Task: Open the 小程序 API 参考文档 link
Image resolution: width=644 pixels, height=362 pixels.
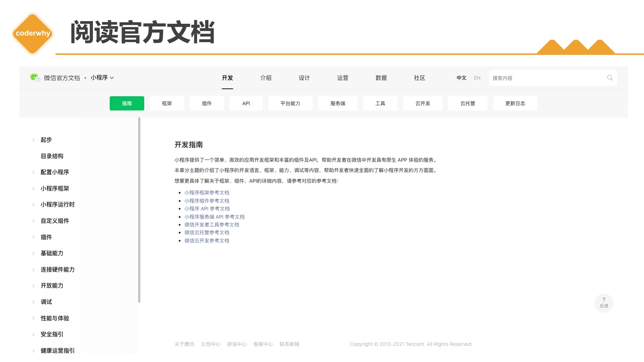Action: pyautogui.click(x=207, y=208)
